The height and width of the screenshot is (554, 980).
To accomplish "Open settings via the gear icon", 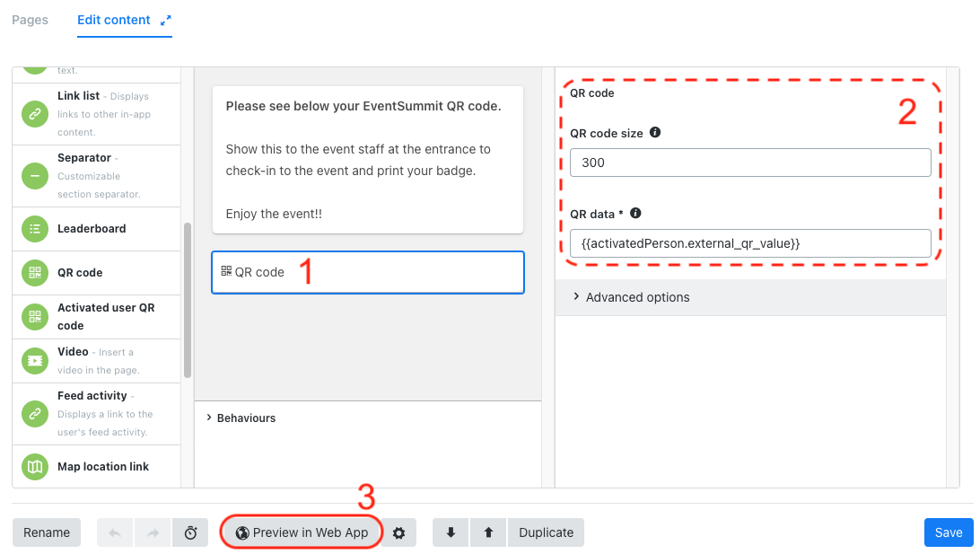I will click(398, 532).
